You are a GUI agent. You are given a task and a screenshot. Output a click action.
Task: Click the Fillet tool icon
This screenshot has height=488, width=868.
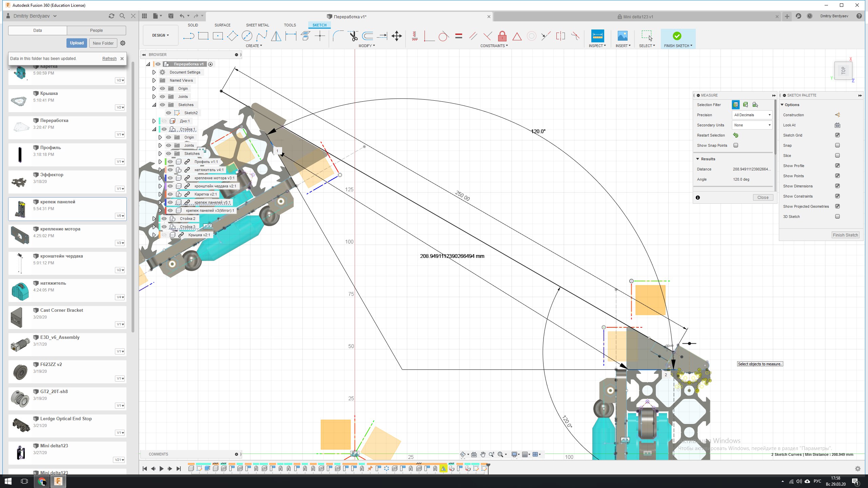[338, 36]
